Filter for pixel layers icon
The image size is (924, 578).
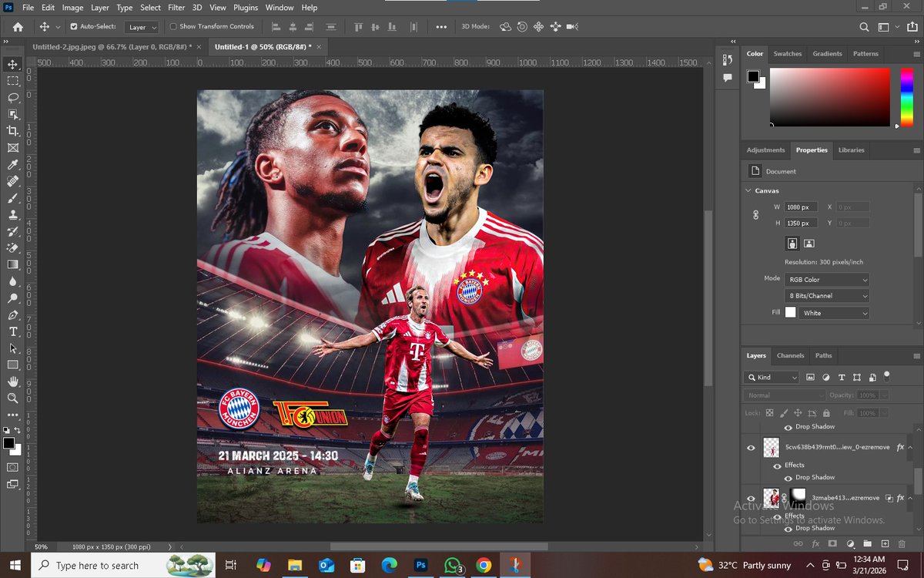click(x=810, y=378)
